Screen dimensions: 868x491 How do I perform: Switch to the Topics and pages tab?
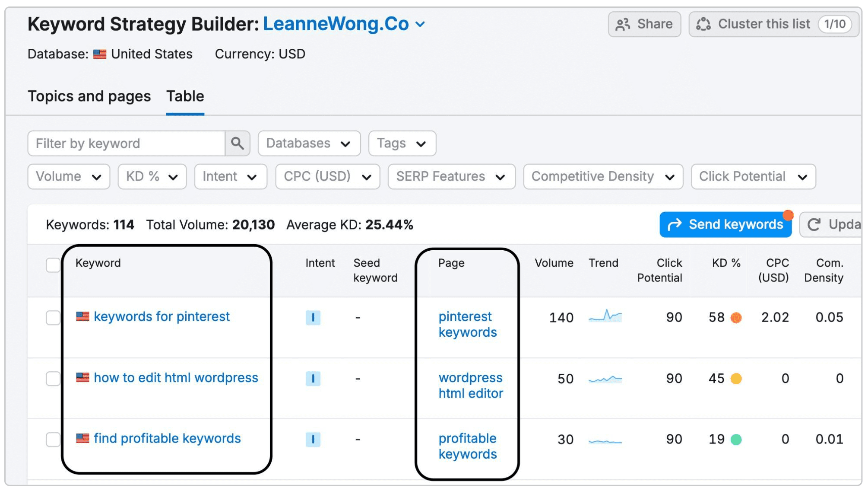[89, 96]
